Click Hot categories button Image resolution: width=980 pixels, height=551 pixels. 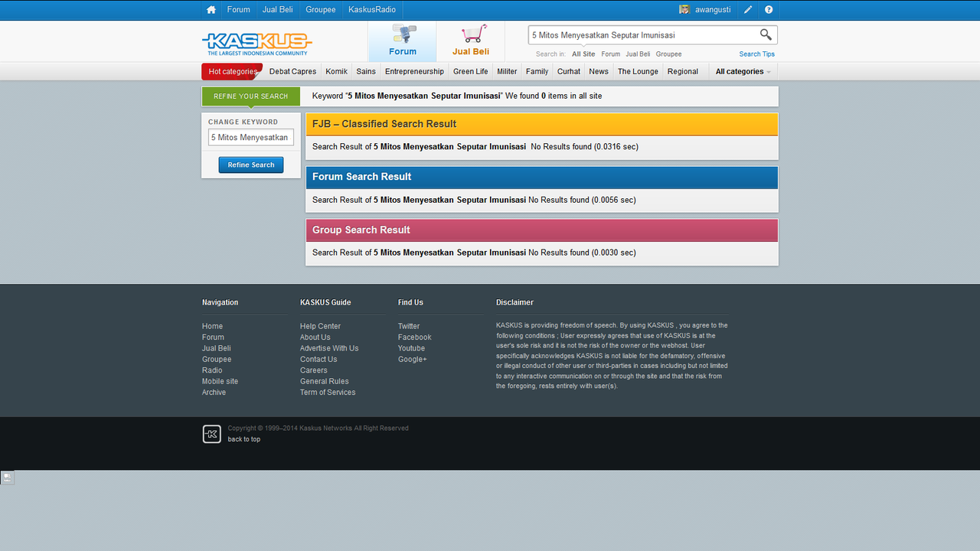pos(232,71)
